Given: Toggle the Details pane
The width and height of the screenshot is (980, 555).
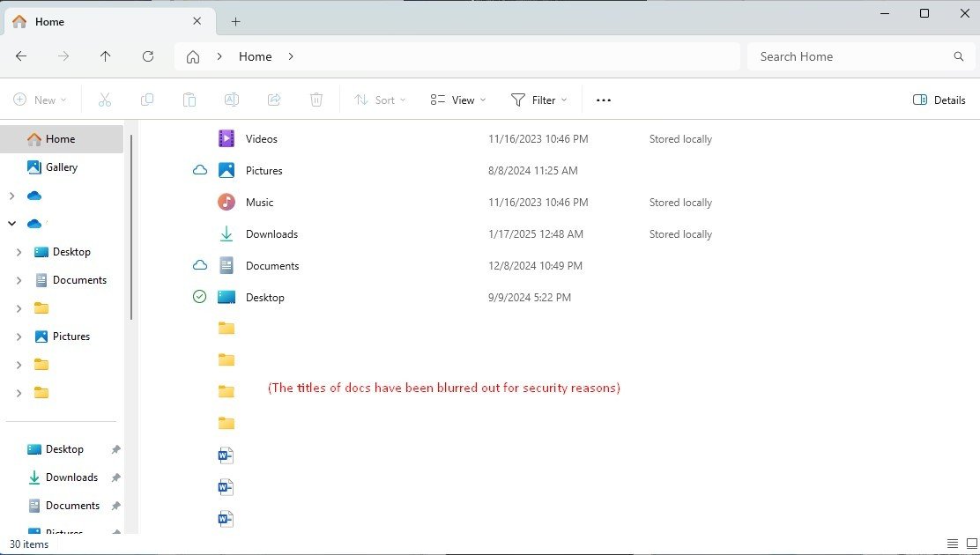Looking at the screenshot, I should pos(939,100).
